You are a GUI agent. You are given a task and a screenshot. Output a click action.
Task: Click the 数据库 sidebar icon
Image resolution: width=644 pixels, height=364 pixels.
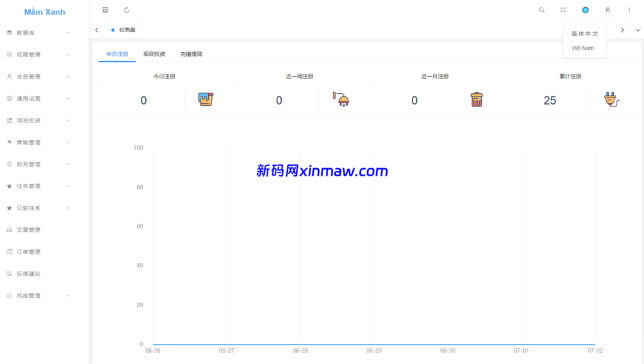tap(9, 33)
